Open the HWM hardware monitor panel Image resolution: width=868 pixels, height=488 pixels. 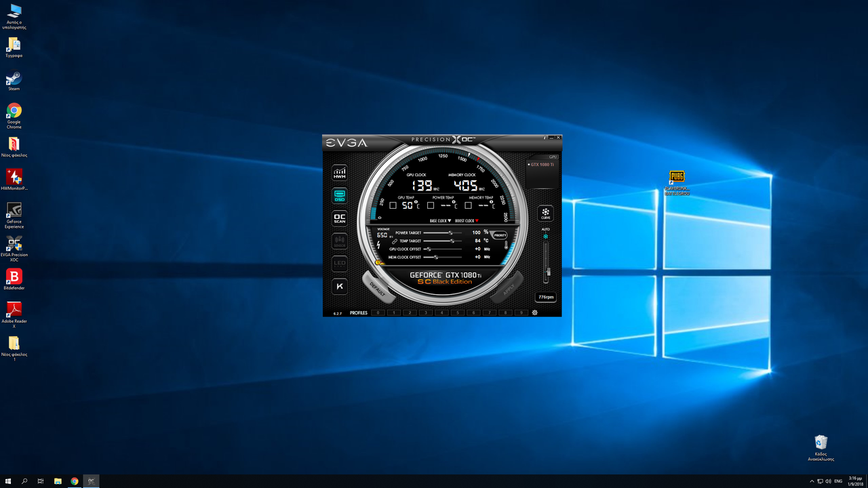340,173
